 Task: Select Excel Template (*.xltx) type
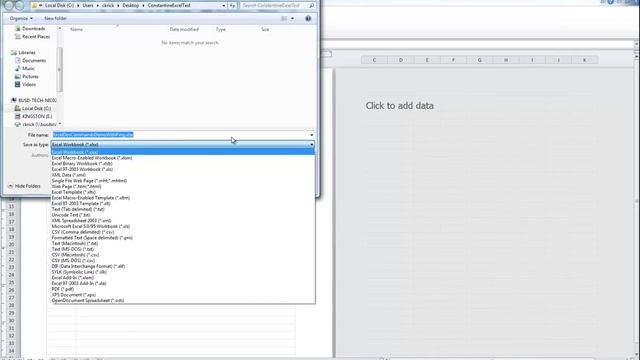182,192
